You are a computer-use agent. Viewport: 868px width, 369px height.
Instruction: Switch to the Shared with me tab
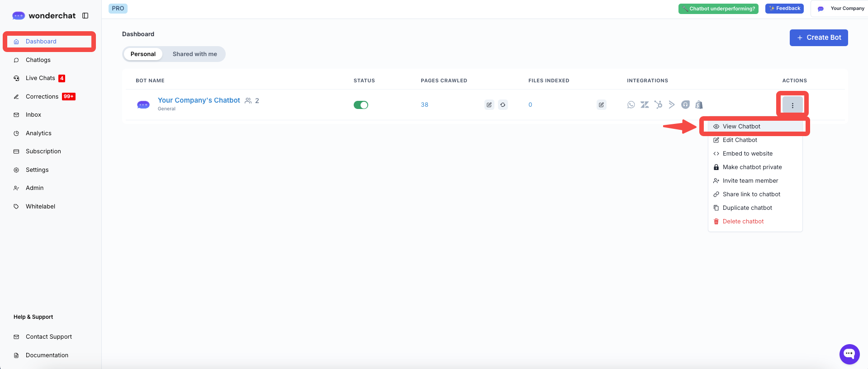(194, 54)
